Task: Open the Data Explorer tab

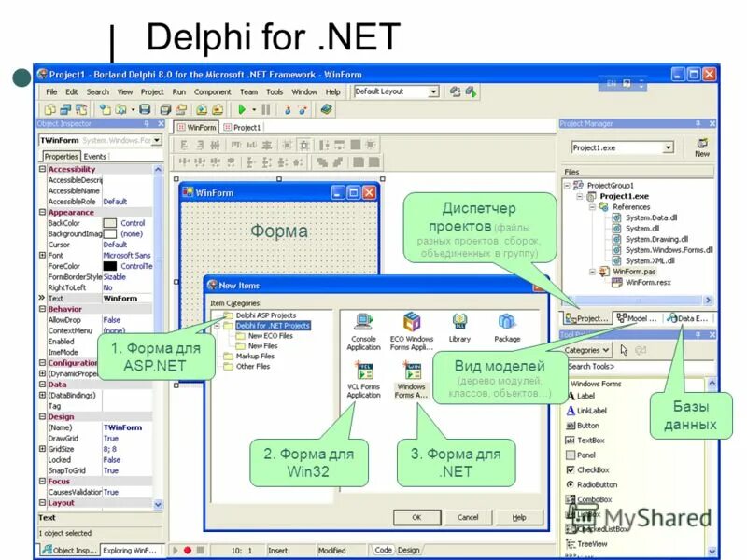Action: [687, 318]
